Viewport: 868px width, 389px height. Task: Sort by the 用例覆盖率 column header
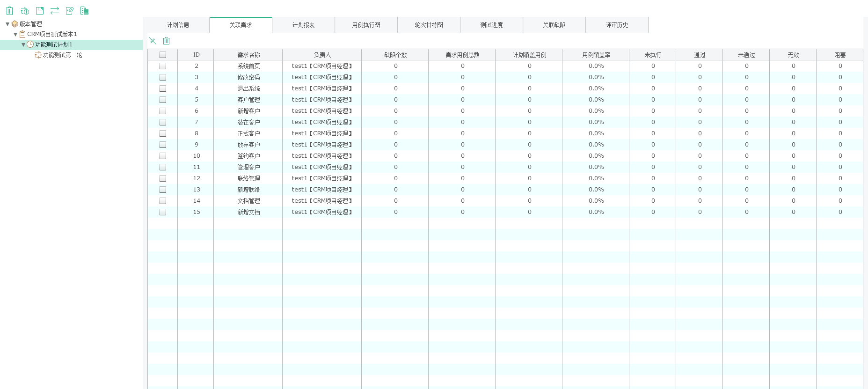(x=596, y=55)
